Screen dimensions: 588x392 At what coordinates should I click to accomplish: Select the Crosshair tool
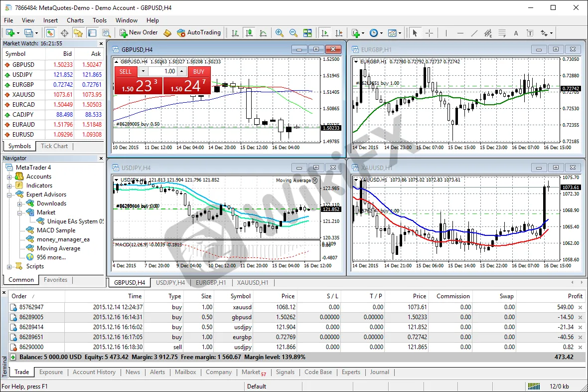(x=430, y=33)
